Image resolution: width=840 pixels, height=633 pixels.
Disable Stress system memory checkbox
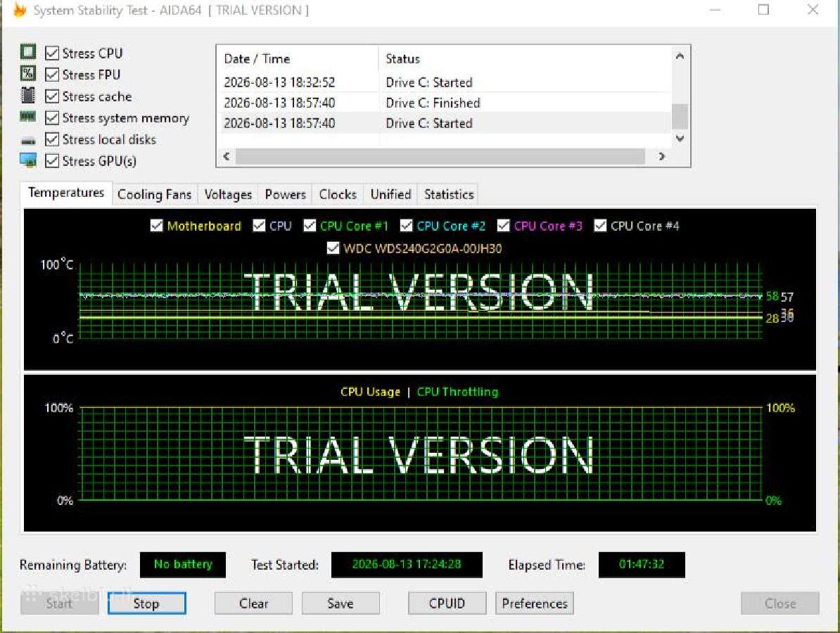pyautogui.click(x=52, y=118)
